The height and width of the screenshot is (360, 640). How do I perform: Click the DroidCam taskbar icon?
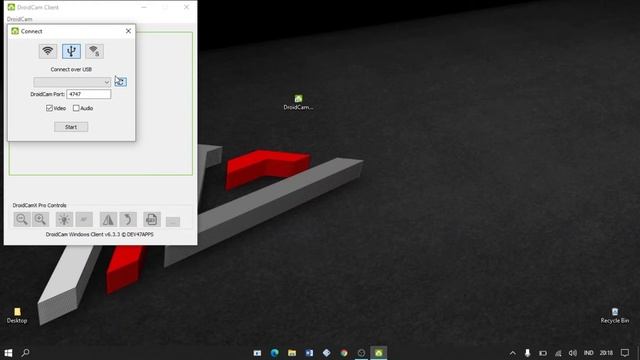click(379, 353)
